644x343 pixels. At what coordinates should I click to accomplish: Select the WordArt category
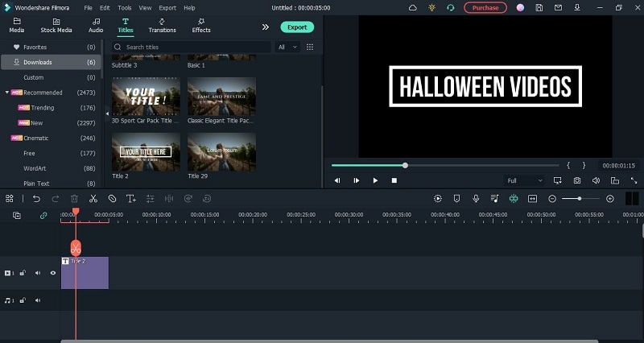point(51,168)
